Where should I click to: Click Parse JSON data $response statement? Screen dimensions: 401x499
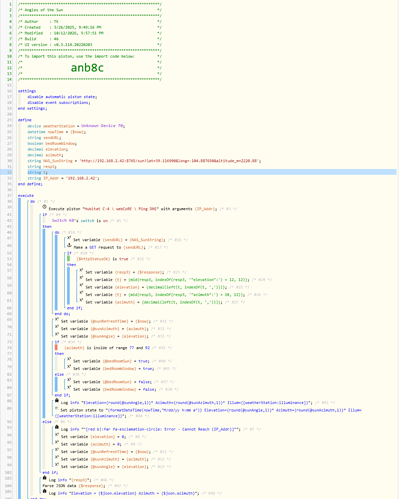[74, 486]
